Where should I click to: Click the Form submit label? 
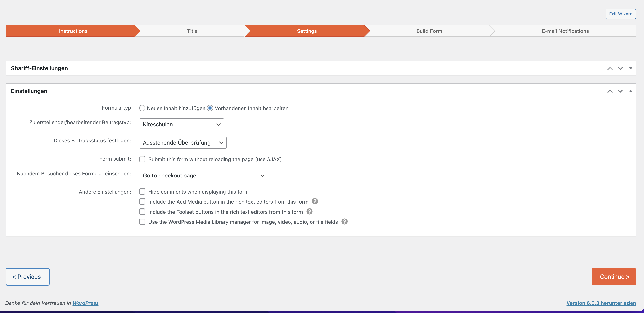pyautogui.click(x=115, y=159)
